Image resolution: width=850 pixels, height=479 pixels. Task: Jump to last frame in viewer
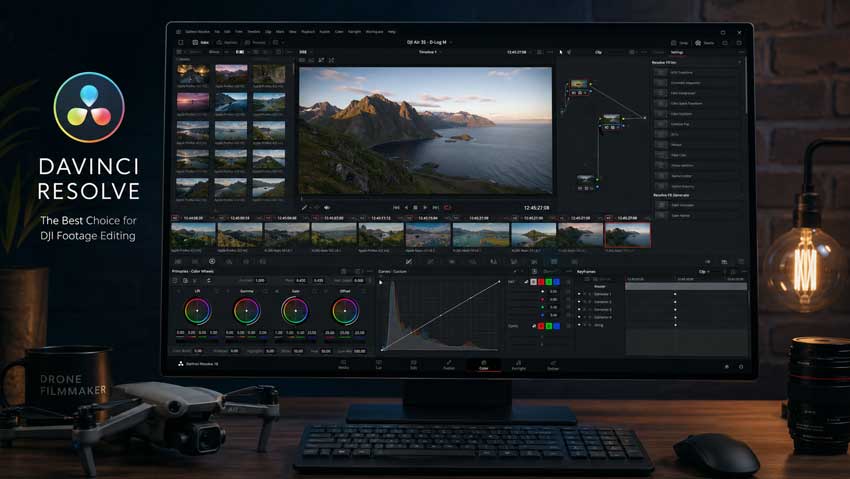click(x=435, y=208)
